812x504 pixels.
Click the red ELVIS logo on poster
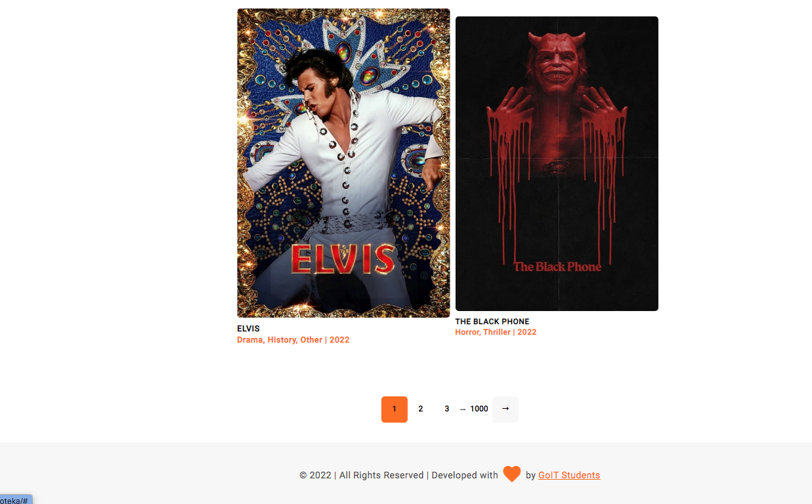coord(343,259)
